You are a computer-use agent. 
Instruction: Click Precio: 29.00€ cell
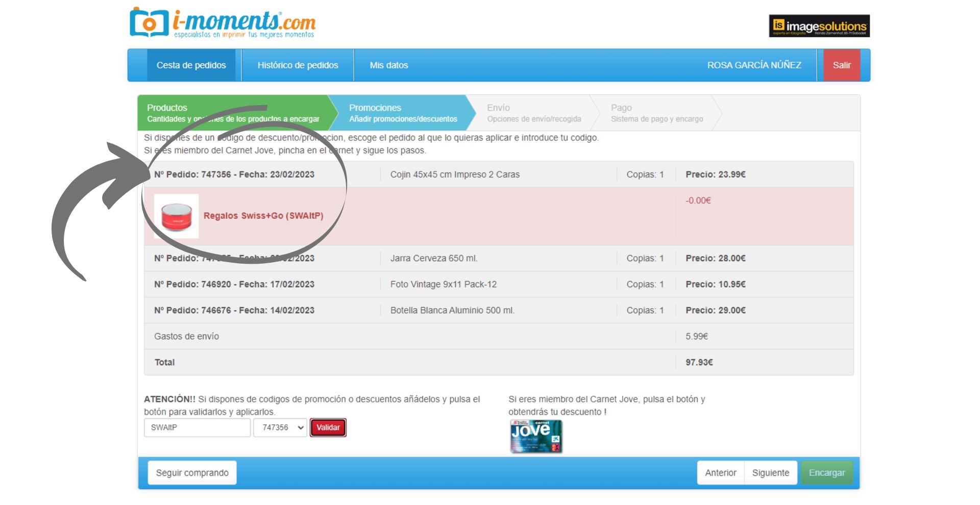click(716, 311)
